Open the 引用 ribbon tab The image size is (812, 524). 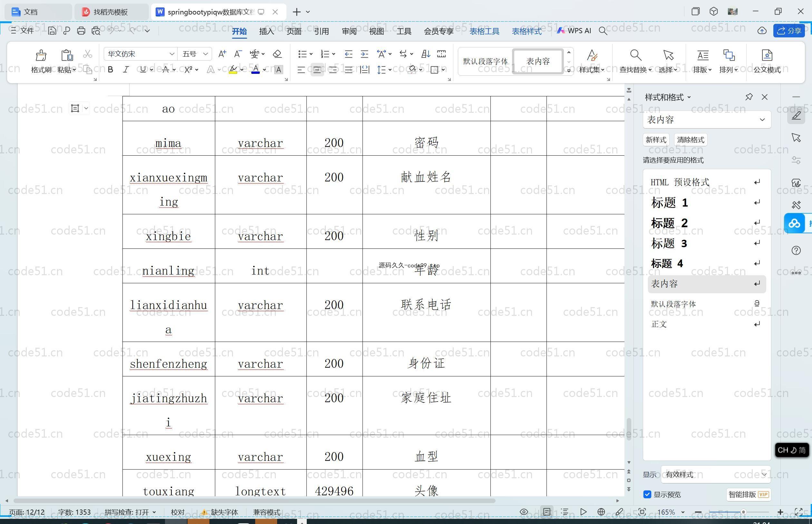322,31
